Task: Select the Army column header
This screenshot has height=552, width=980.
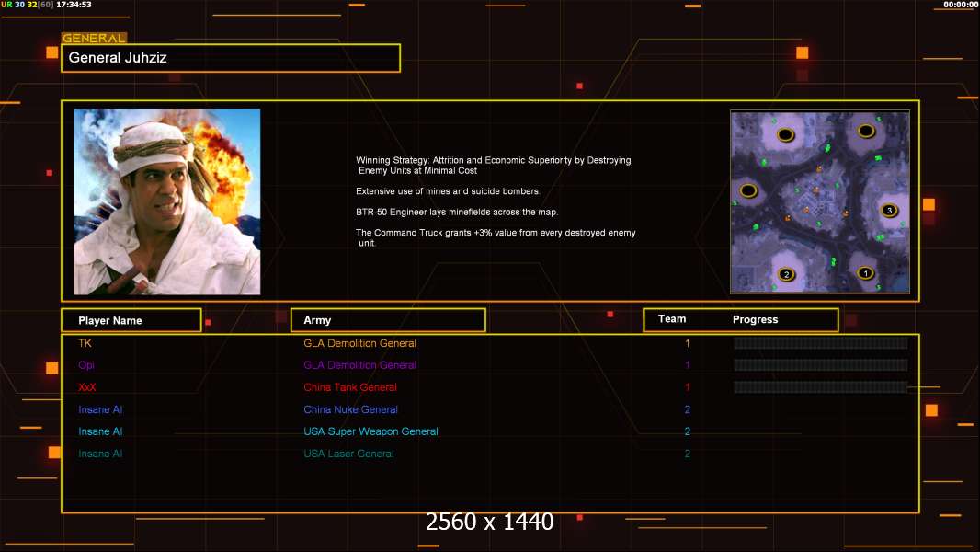Action: click(x=388, y=320)
